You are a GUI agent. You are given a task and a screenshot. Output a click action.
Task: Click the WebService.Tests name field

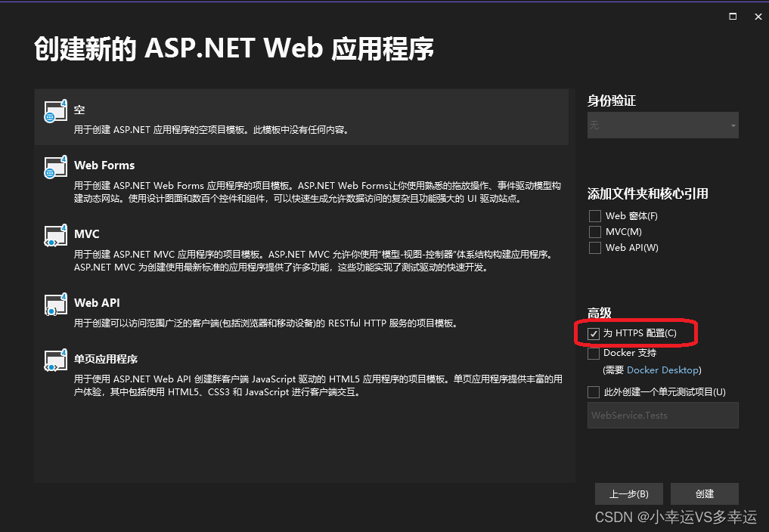tap(662, 416)
